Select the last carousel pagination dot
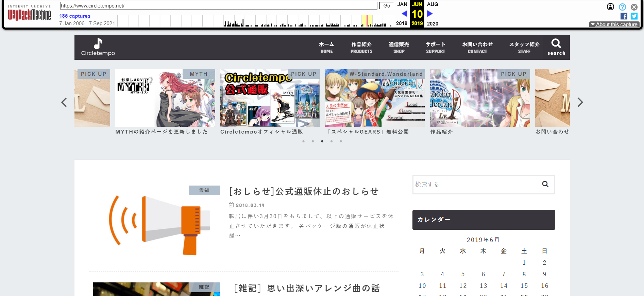This screenshot has width=644, height=296. coord(341,141)
